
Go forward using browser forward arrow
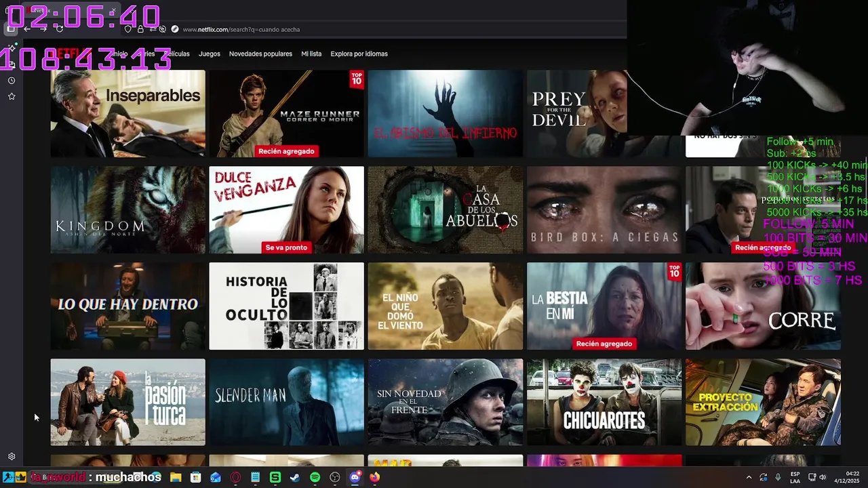tap(43, 29)
